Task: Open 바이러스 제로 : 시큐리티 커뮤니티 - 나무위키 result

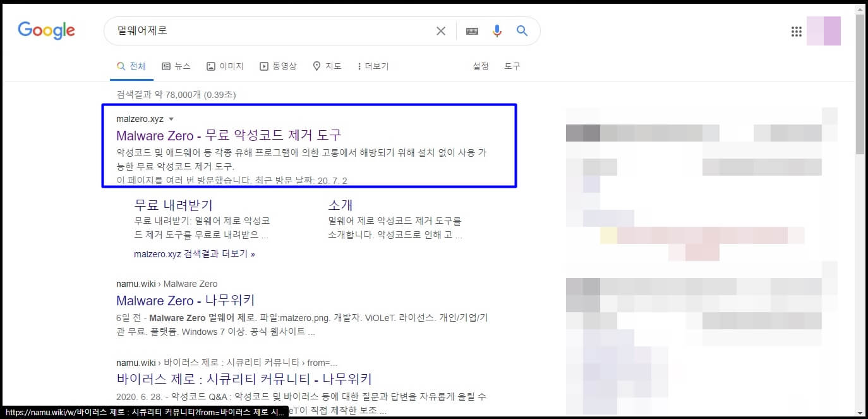Action: (244, 379)
